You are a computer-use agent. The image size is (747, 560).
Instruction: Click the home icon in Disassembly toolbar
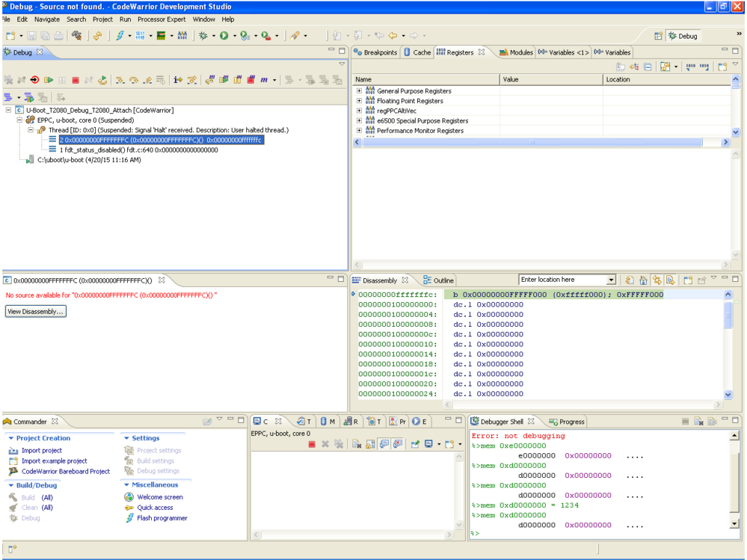point(643,280)
